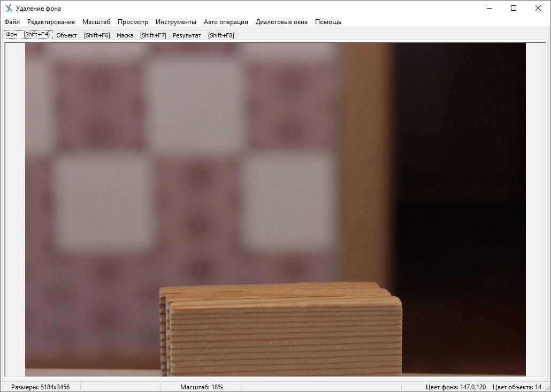Open the Диалоговые окна menu
This screenshot has width=551, height=392.
(x=281, y=22)
